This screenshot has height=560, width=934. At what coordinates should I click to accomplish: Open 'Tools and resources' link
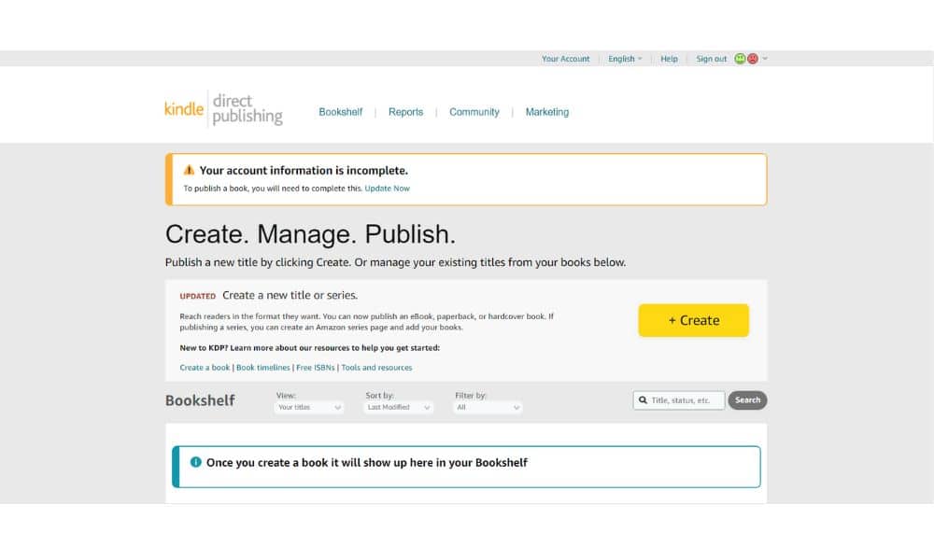[x=376, y=367]
